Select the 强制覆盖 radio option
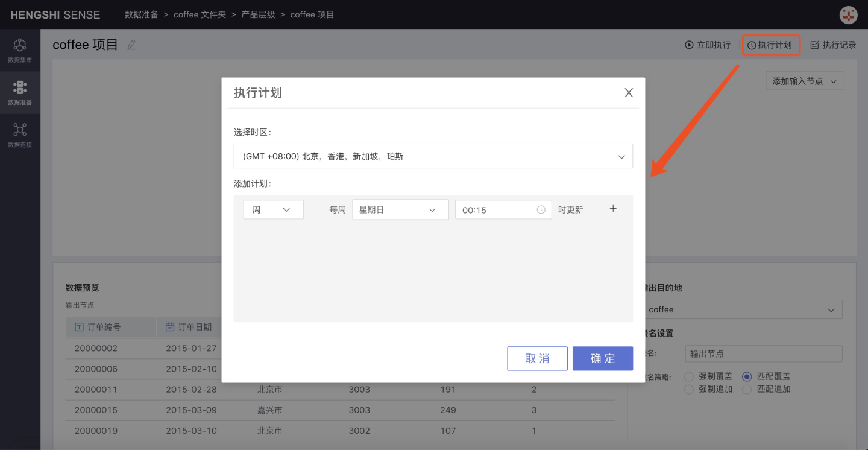The width and height of the screenshot is (868, 450). tap(689, 376)
